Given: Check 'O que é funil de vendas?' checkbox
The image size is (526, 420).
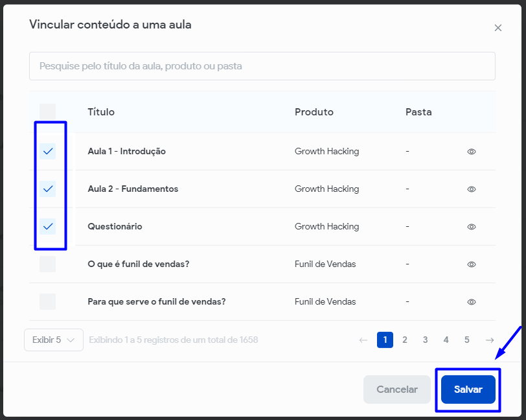Looking at the screenshot, I should pyautogui.click(x=47, y=264).
